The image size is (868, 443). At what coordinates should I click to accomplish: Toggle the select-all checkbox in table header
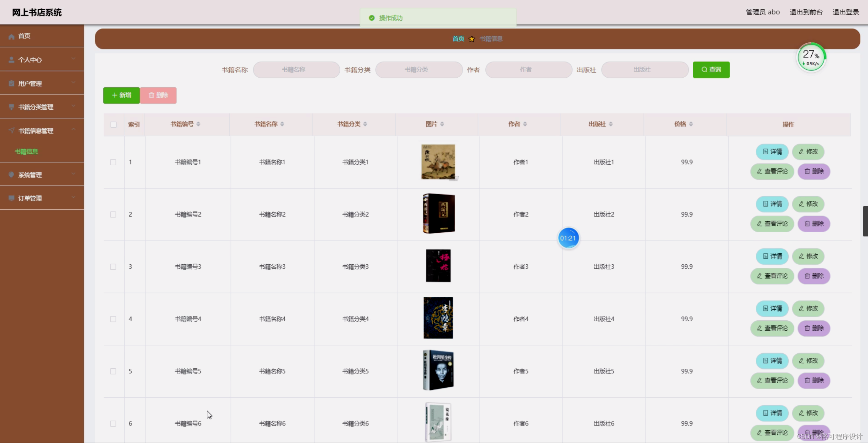[x=114, y=124]
